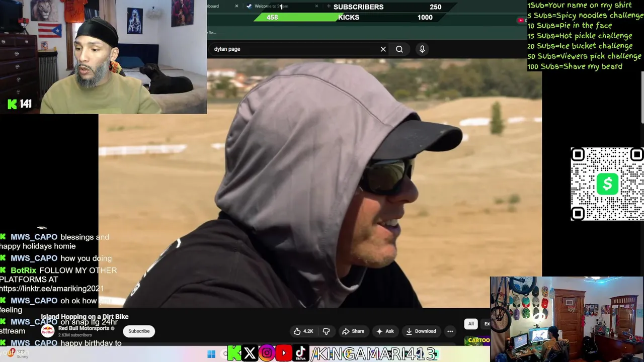Click the YouTube search magnifier button
The image size is (644, 362).
tap(399, 49)
